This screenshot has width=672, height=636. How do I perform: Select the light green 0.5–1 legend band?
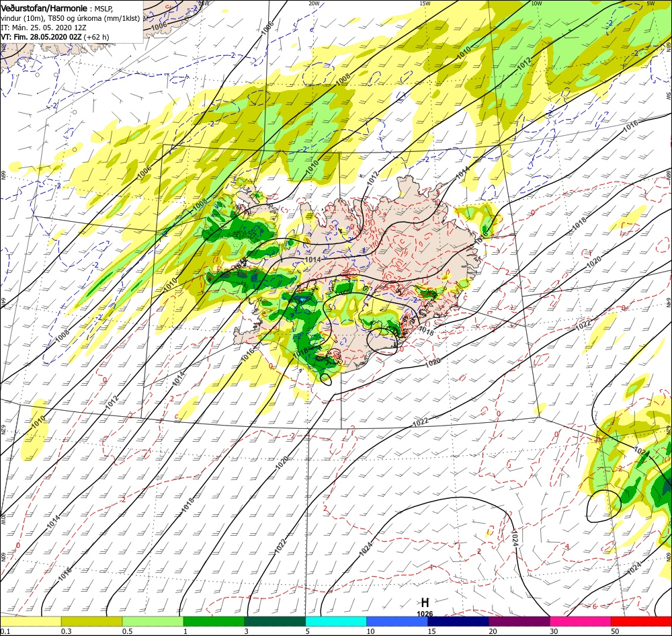(153, 621)
